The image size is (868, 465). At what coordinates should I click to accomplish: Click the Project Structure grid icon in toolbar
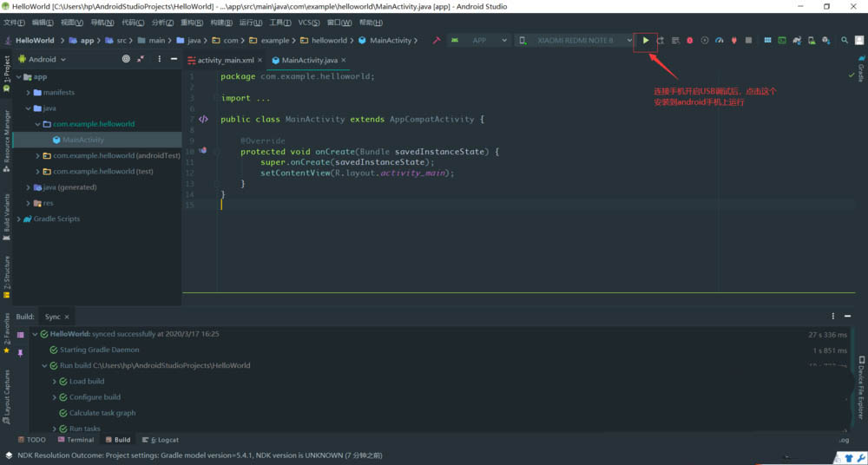768,41
